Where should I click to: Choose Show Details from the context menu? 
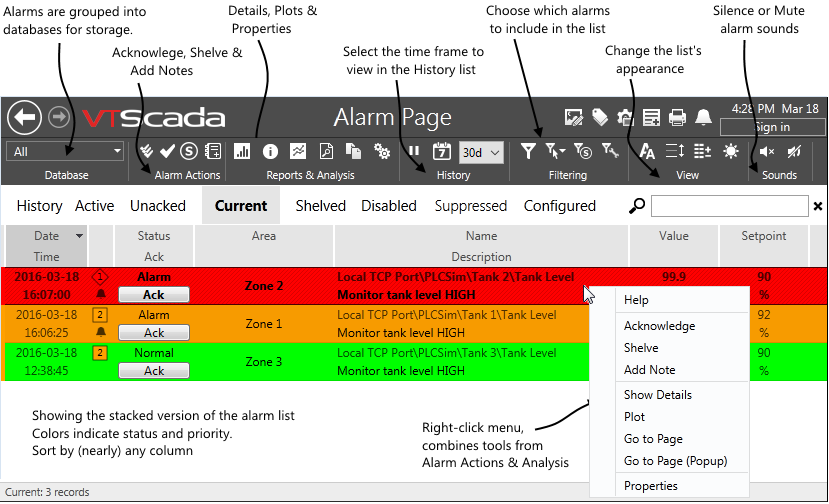(x=657, y=395)
